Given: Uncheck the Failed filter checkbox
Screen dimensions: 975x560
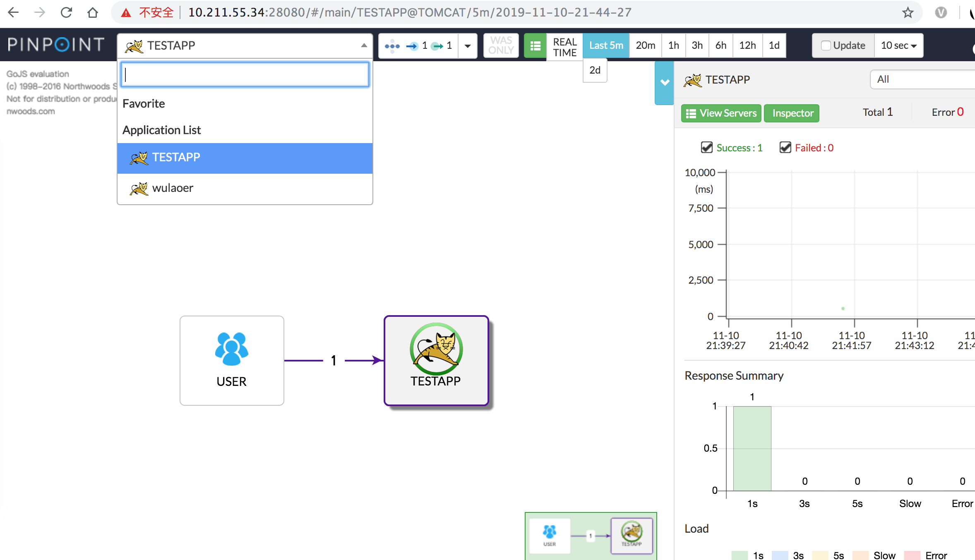Looking at the screenshot, I should tap(785, 148).
